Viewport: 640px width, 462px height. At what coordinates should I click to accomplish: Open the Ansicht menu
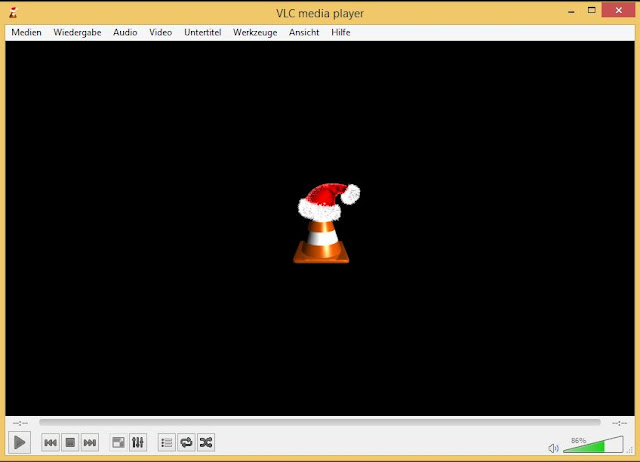point(304,32)
